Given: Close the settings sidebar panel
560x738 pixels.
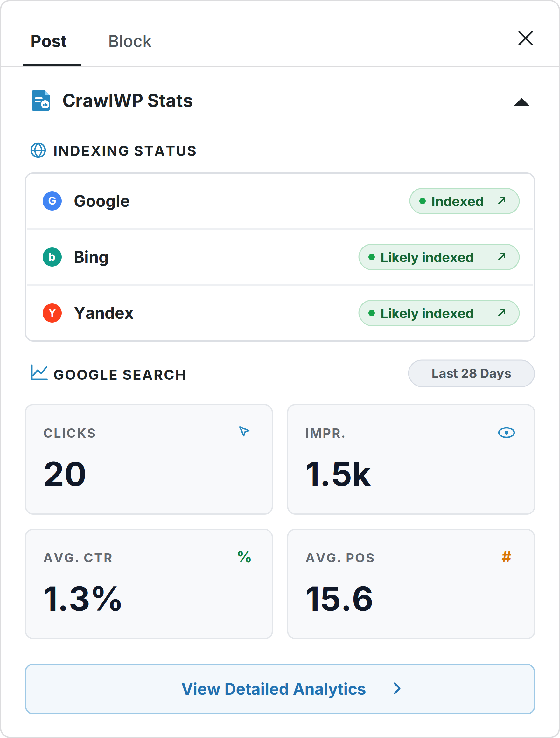Looking at the screenshot, I should click(x=525, y=38).
